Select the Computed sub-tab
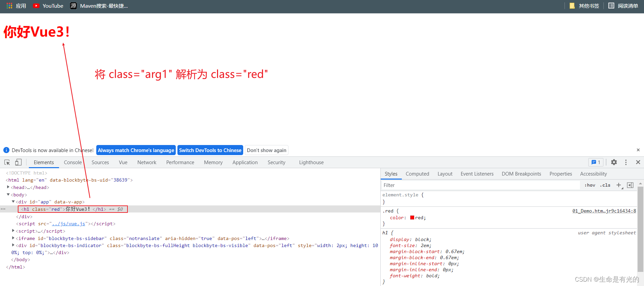 tap(417, 174)
